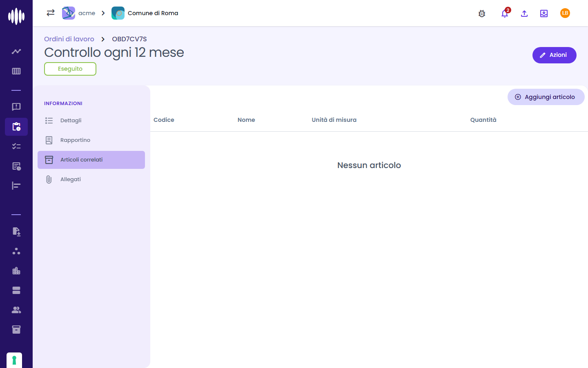The image size is (588, 368).
Task: Click the Unità di misura column header
Action: click(x=334, y=120)
